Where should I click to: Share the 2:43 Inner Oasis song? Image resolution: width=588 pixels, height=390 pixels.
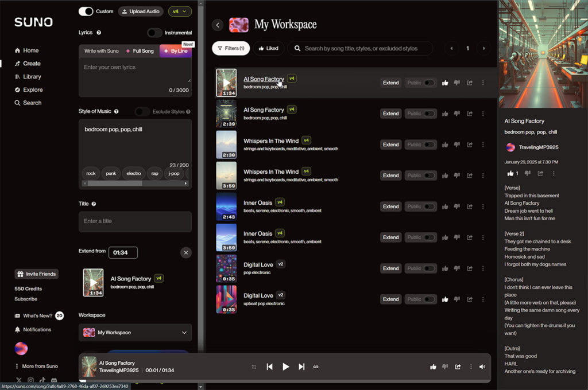[x=470, y=206]
